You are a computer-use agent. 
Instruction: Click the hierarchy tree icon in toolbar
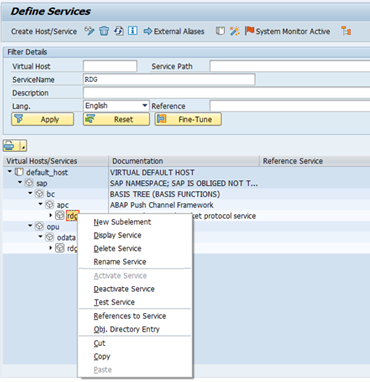[346, 31]
